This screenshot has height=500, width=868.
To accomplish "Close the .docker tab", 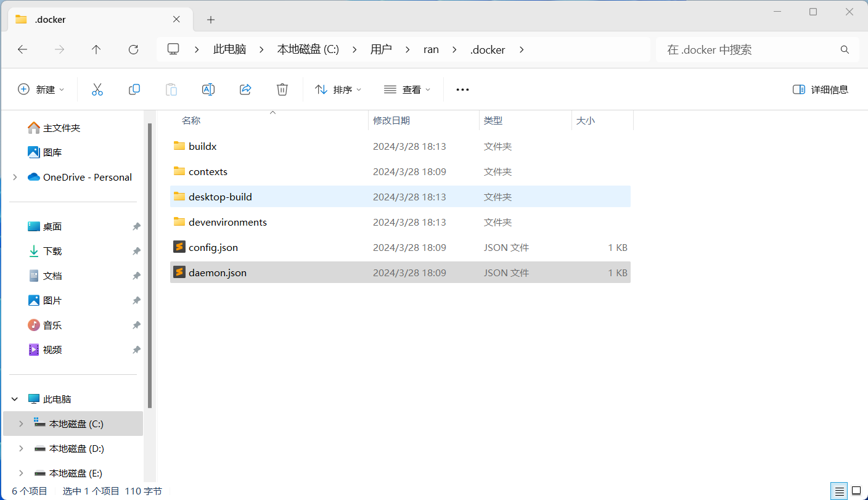I will [x=176, y=19].
